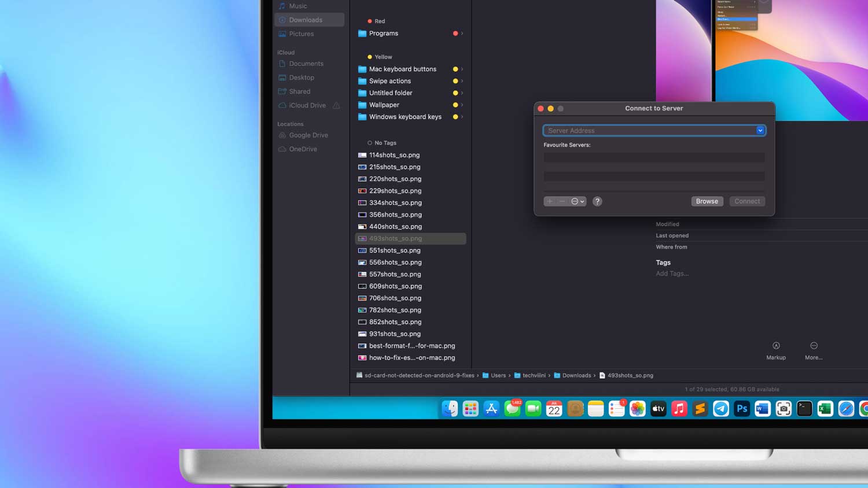Select the Yellow tag section
This screenshot has height=488, width=868.
pyautogui.click(x=383, y=56)
